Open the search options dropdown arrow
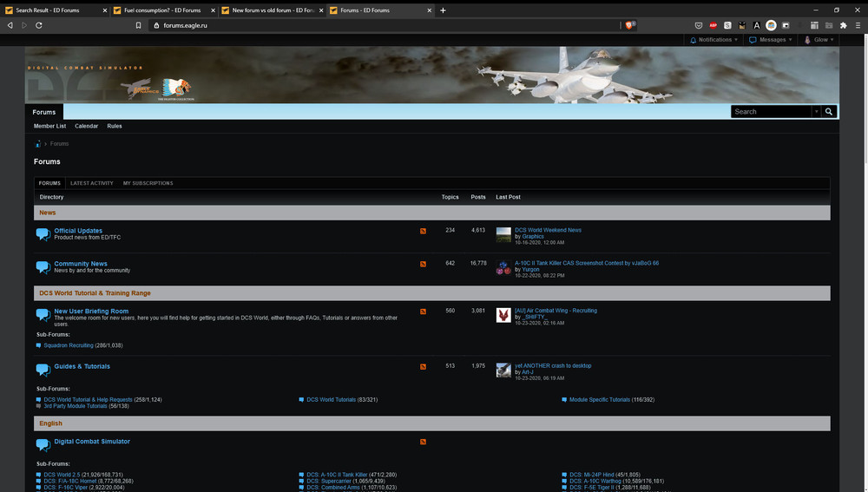Viewport: 868px width, 492px height. 816,111
